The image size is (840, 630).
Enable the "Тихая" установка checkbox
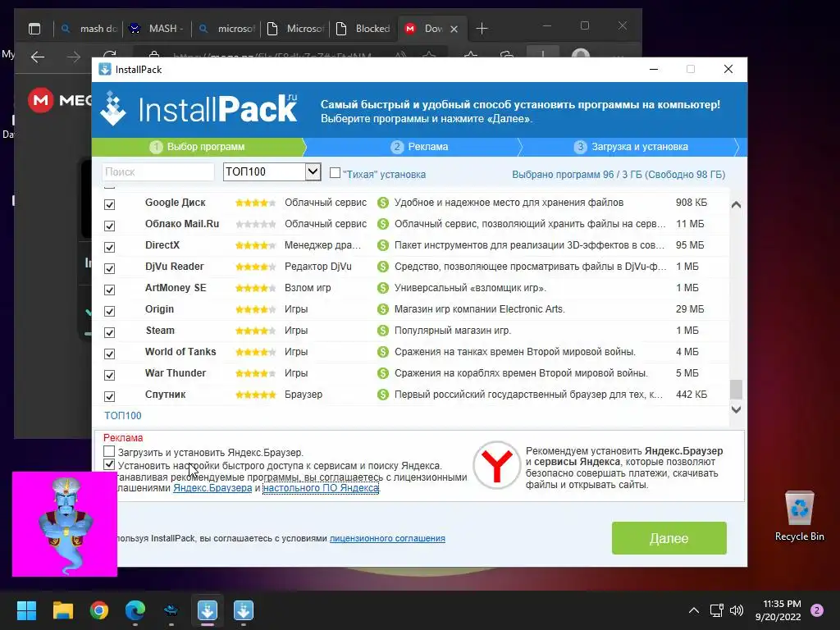[x=335, y=173]
